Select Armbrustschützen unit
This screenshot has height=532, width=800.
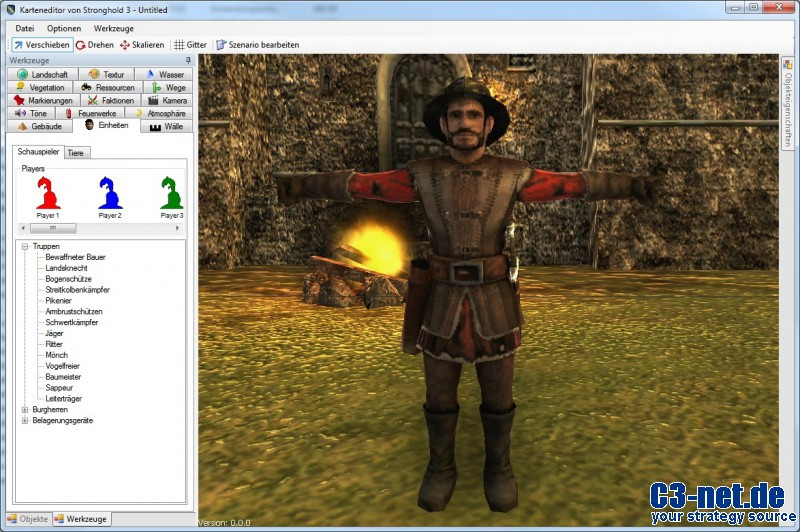pyautogui.click(x=74, y=312)
